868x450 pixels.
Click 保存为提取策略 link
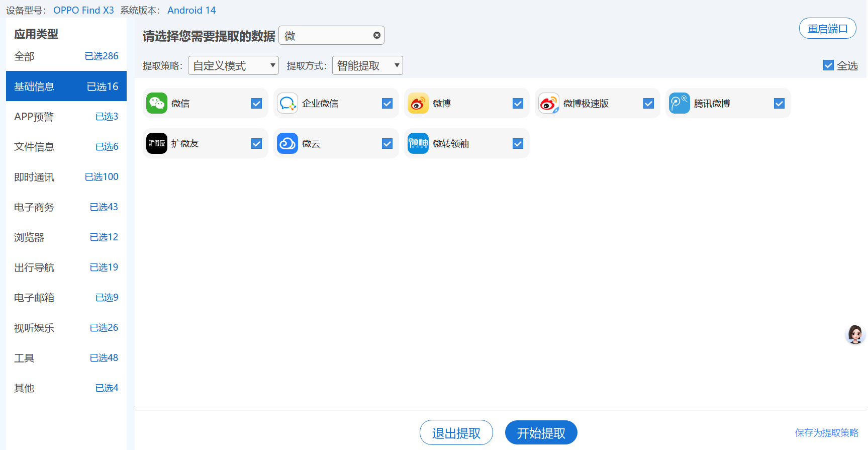pyautogui.click(x=826, y=433)
